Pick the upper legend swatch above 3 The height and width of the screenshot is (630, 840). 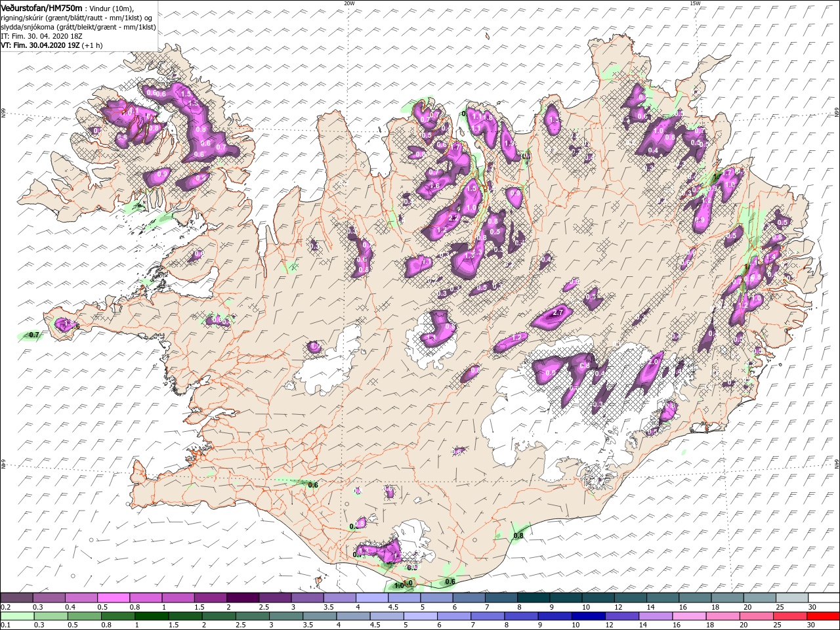307,598
